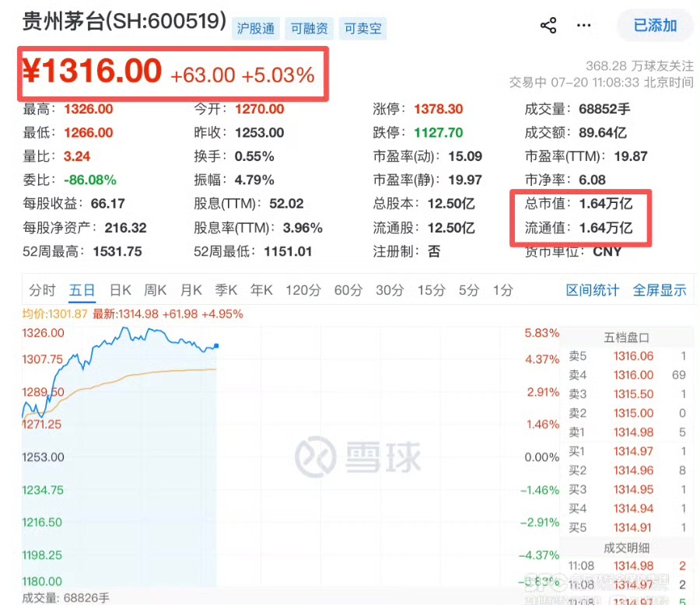
Task: Switch to the 分时 chart tab
Action: click(x=43, y=290)
